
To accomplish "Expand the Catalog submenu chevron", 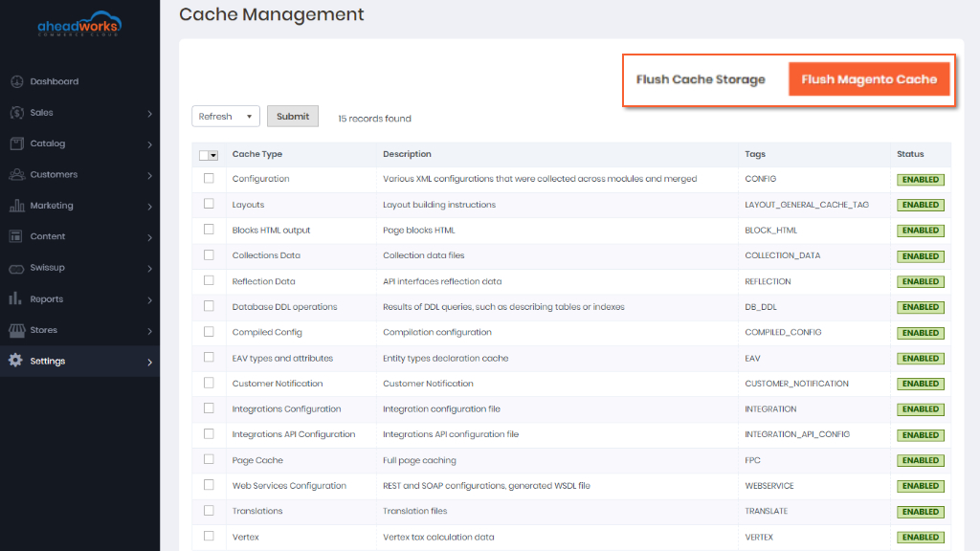I will point(150,144).
